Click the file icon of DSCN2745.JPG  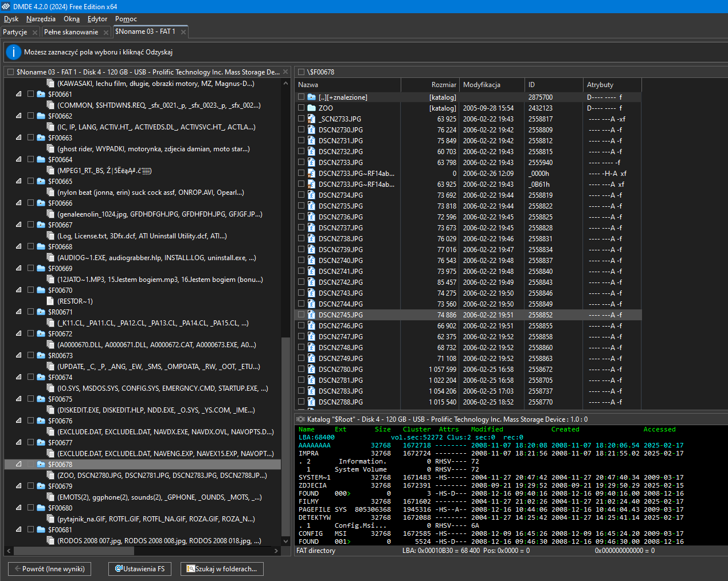(311, 315)
